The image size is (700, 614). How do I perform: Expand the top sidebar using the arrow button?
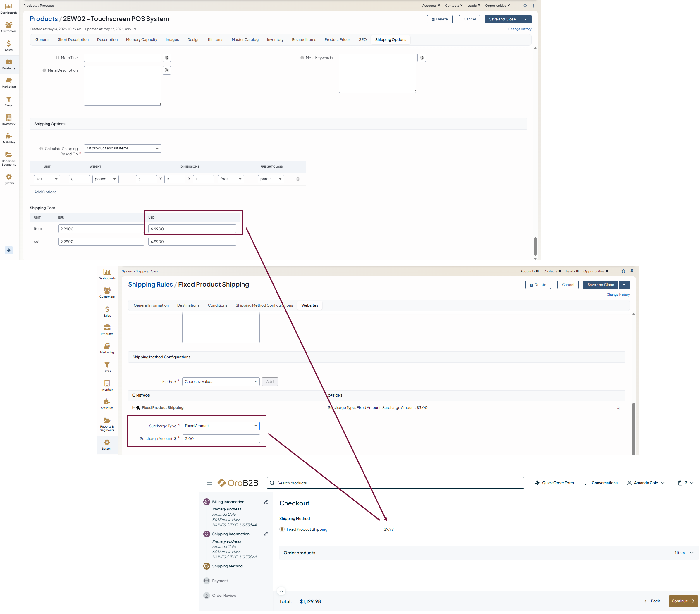point(8,250)
